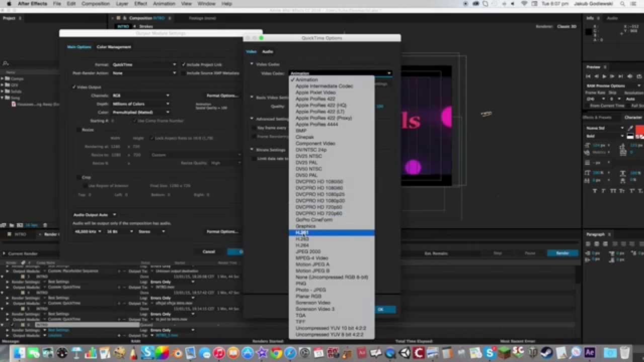Expand the Solids folder in Project panel
Viewport: 644px width, 362px height.
(x=3, y=92)
